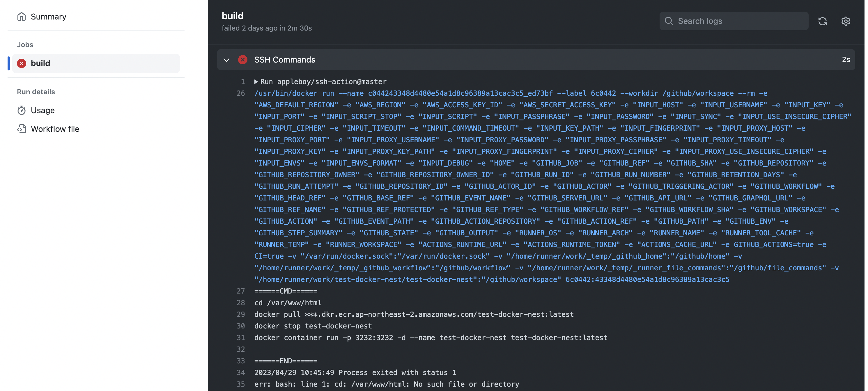Open the Usage run details
Image resolution: width=868 pixels, height=391 pixels.
42,111
